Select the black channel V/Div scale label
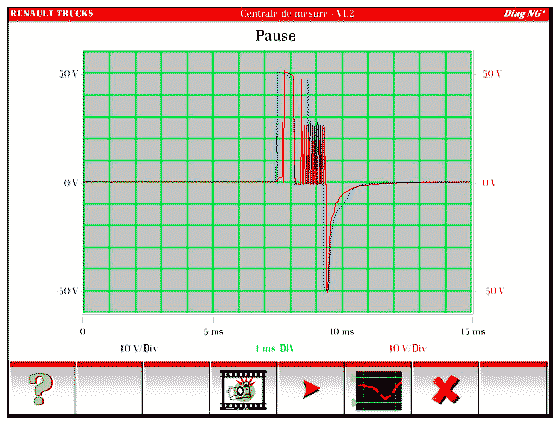 139,348
